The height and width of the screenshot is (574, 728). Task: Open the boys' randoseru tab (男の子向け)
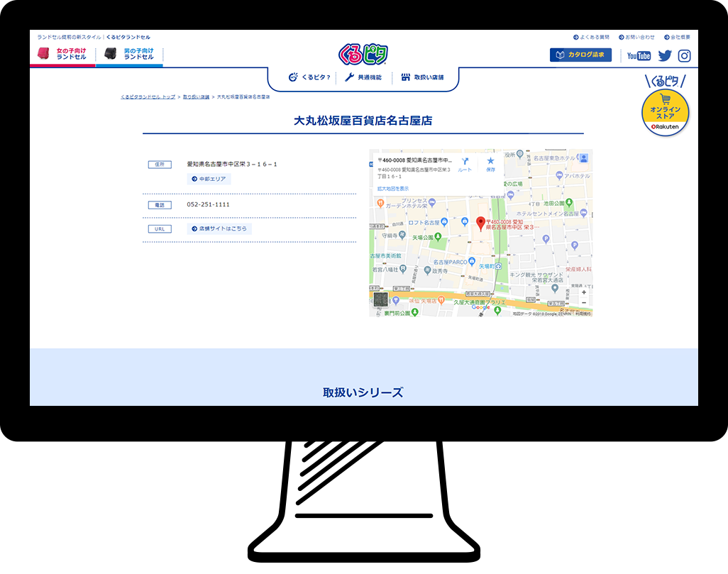pos(130,54)
